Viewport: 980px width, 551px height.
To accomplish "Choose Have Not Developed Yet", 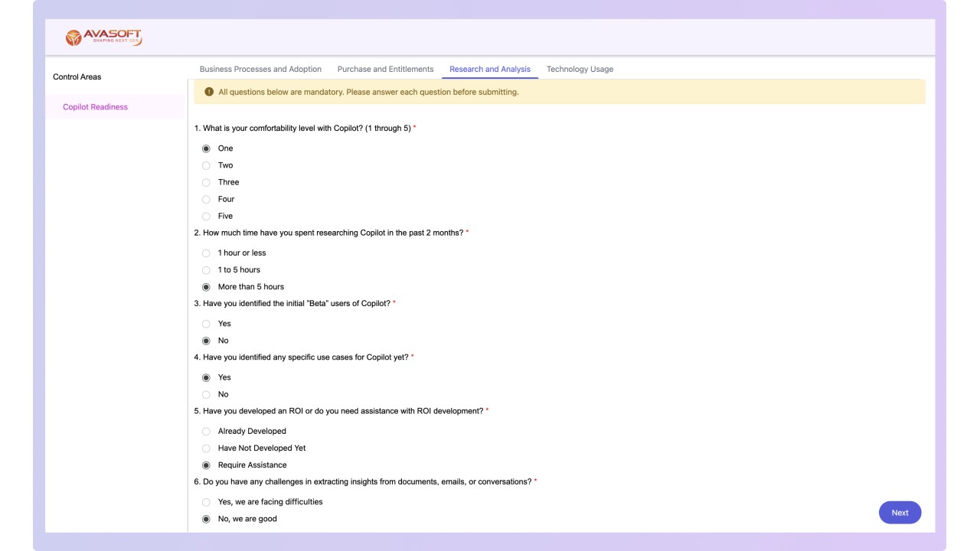I will (206, 448).
